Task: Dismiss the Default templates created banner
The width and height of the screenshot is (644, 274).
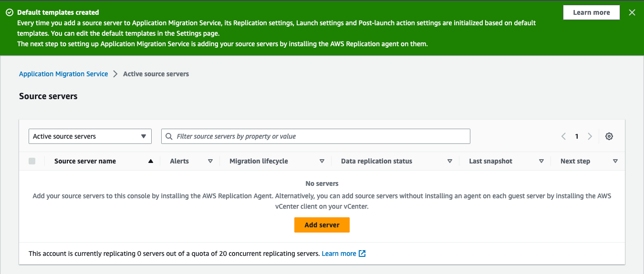Action: click(632, 13)
